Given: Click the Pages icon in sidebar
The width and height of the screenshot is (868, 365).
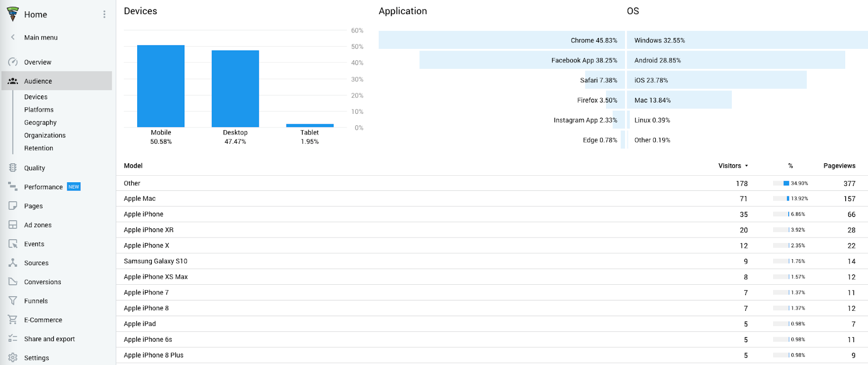Looking at the screenshot, I should click(12, 206).
